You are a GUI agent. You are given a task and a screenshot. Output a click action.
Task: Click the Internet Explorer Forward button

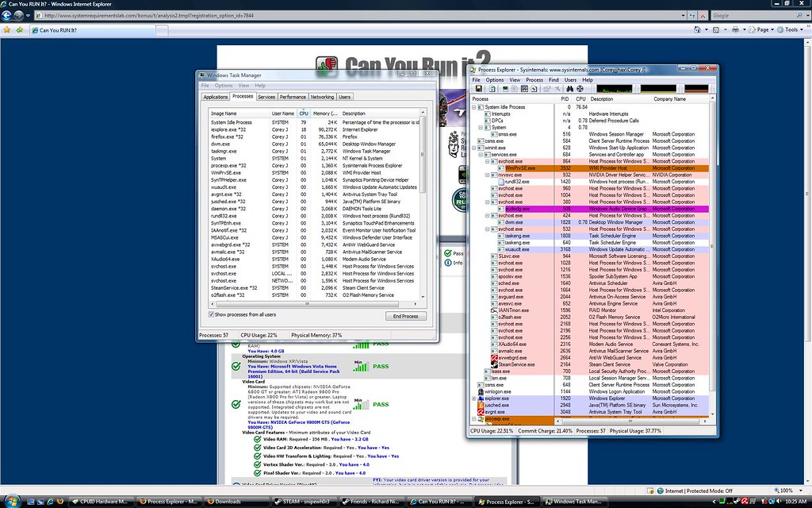tap(19, 15)
